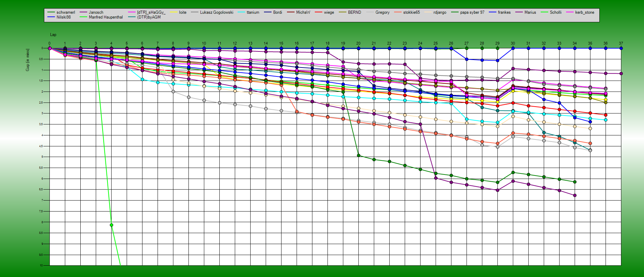The image size is (644, 277).
Task: Click the 10 label on the gap axis
Action: click(x=42, y=266)
